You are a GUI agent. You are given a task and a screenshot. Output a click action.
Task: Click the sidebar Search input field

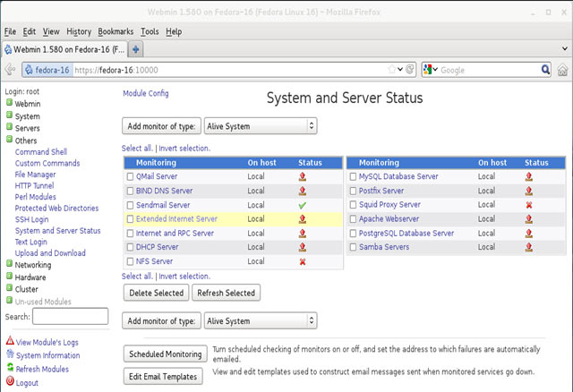[70, 316]
